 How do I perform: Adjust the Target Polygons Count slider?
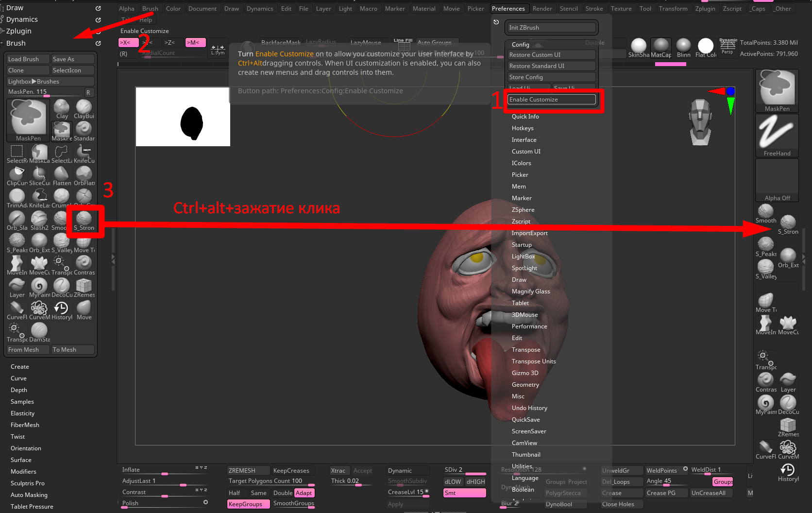(271, 481)
